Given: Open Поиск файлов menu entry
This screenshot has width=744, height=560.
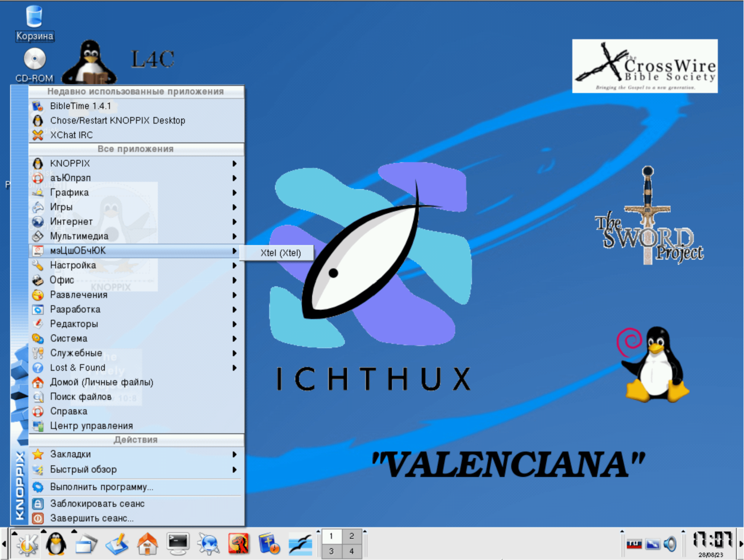Looking at the screenshot, I should click(136, 397).
